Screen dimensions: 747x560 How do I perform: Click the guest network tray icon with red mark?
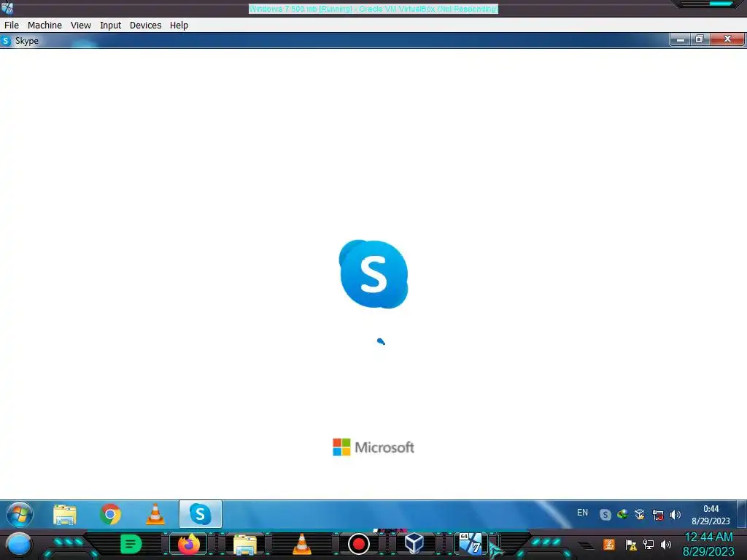point(658,515)
